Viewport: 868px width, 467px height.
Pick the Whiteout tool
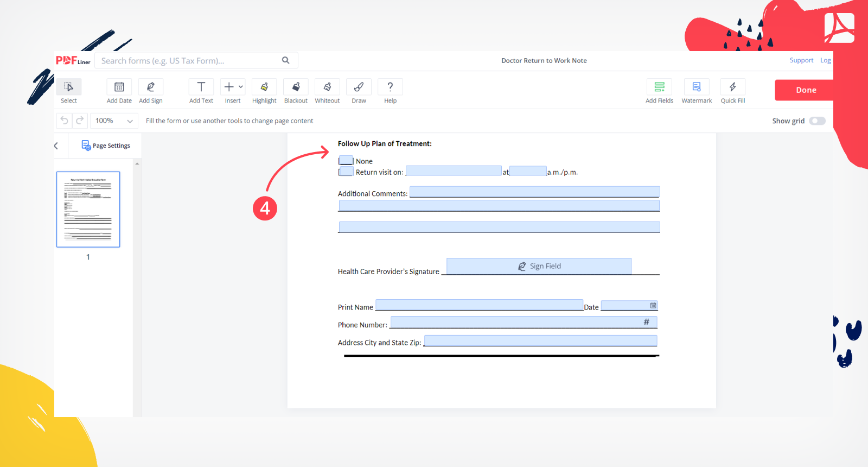[x=327, y=87]
